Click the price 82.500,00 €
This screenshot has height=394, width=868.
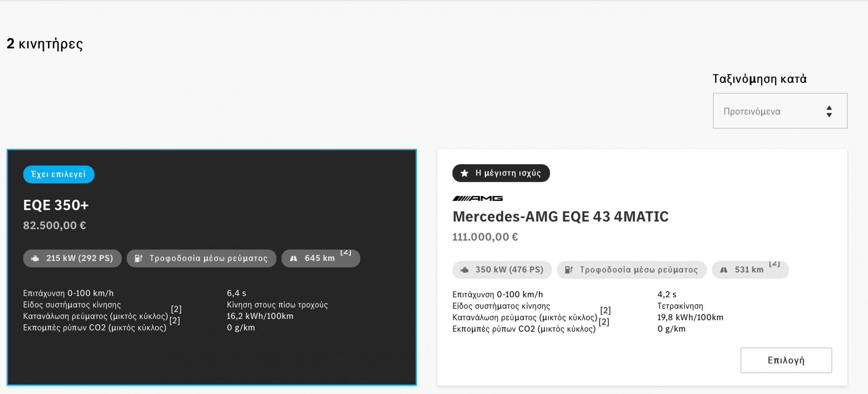tap(54, 225)
